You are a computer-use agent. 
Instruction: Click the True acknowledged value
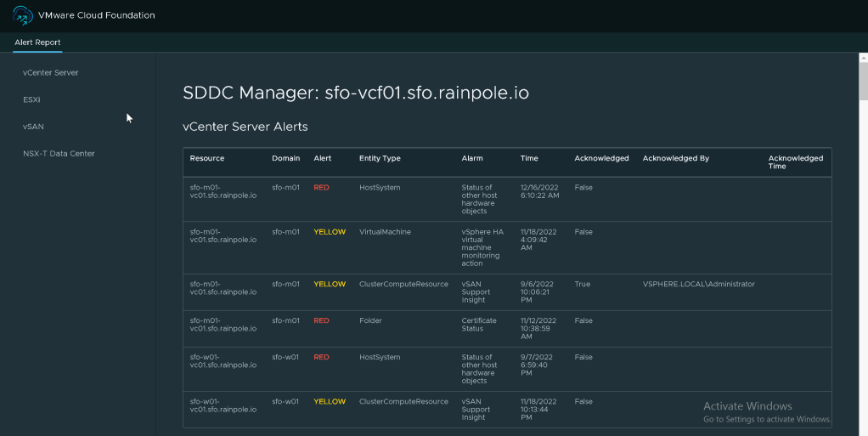tap(582, 284)
